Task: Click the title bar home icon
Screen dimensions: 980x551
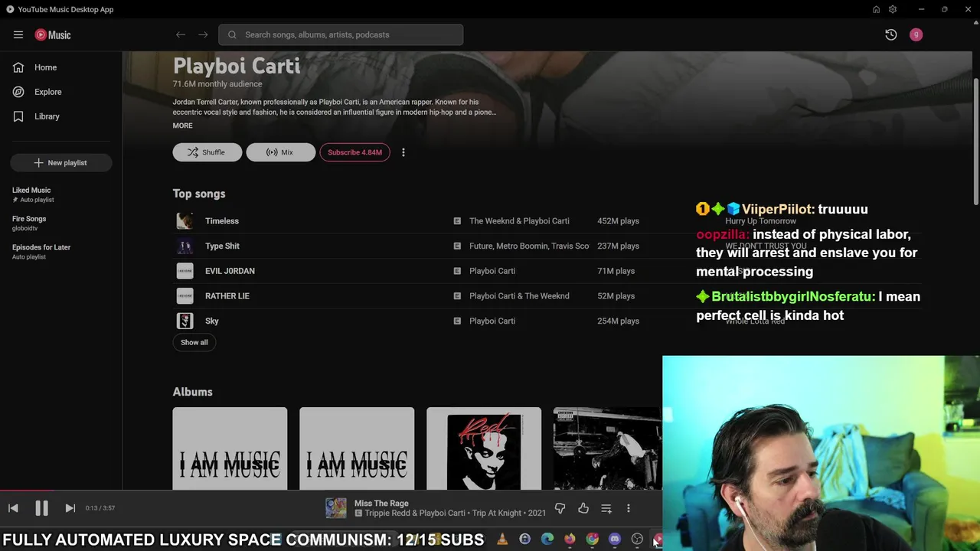Action: pos(876,9)
